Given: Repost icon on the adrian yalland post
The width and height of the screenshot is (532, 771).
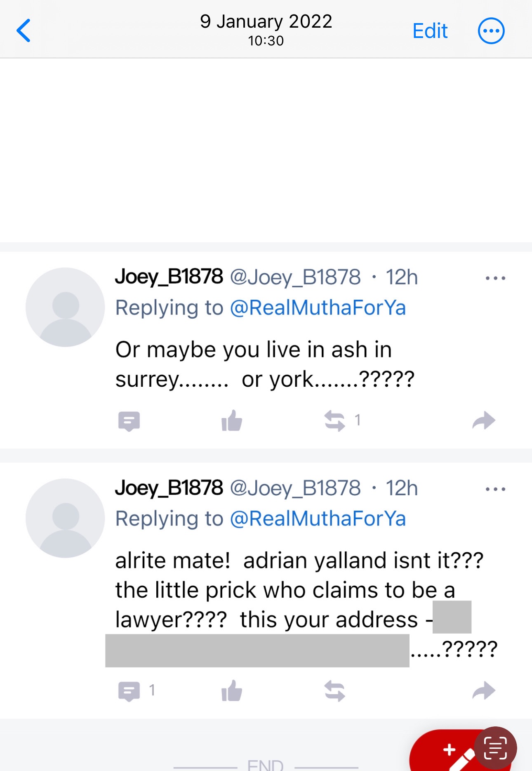Looking at the screenshot, I should pos(334,691).
